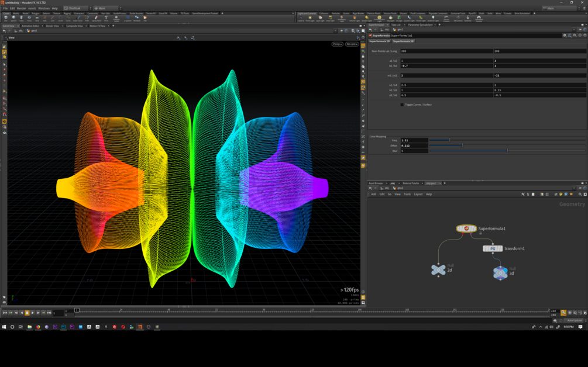Select the Line shelf tool
Image resolution: width=588 pixels, height=367 pixels.
point(53,18)
